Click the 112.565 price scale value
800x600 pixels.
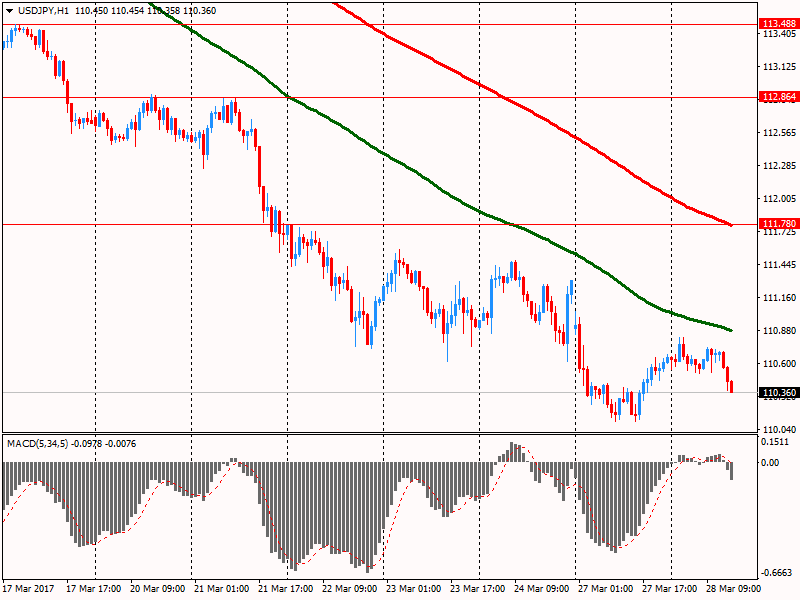[x=780, y=133]
